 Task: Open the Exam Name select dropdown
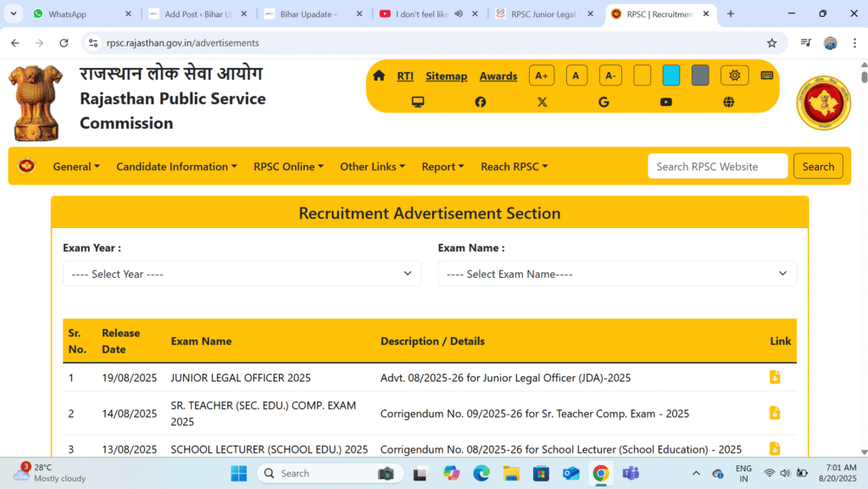pos(616,273)
